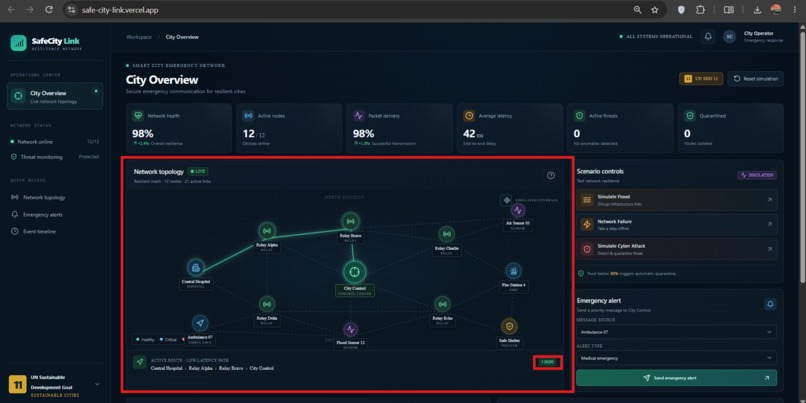Click the Workspace breadcrumb
The image size is (806, 403).
click(x=139, y=37)
